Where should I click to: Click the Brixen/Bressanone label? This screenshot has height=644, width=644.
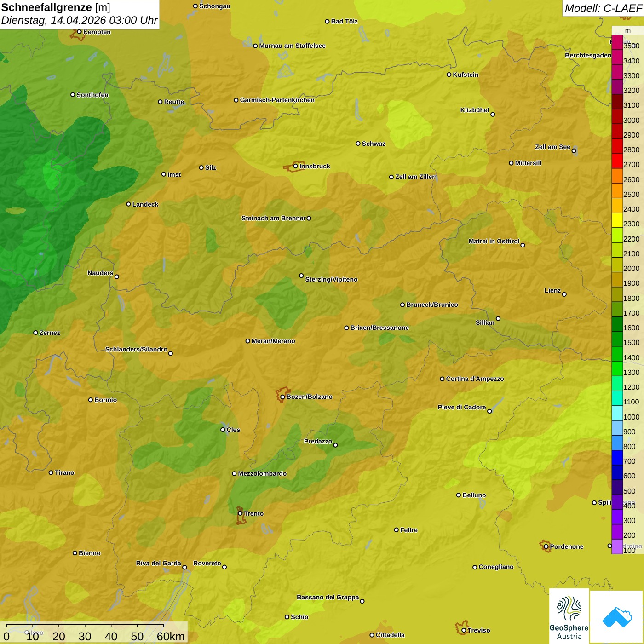coord(379,328)
